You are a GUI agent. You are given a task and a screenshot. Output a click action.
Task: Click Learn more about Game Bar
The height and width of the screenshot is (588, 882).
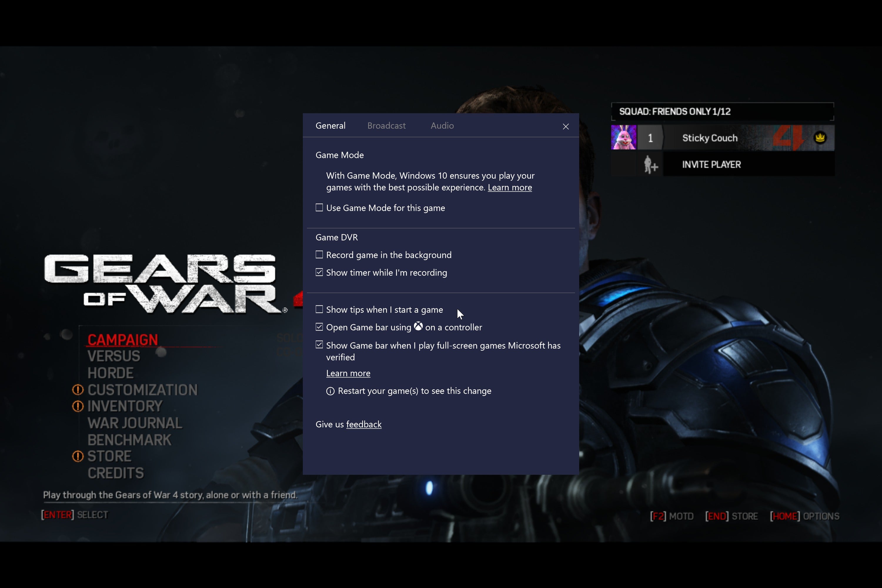[348, 372]
